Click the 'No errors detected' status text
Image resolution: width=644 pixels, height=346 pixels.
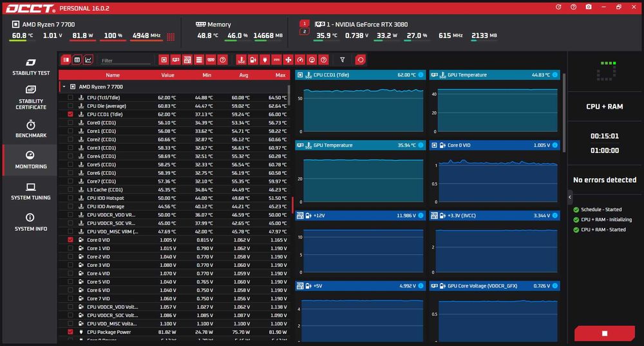point(605,179)
